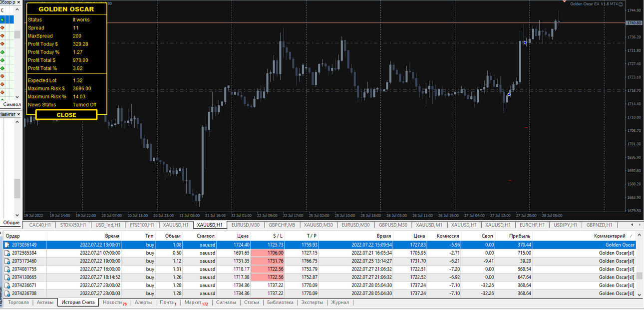Switch to STOXX50,H1 chart tab
The image size is (644, 310).
pos(72,225)
